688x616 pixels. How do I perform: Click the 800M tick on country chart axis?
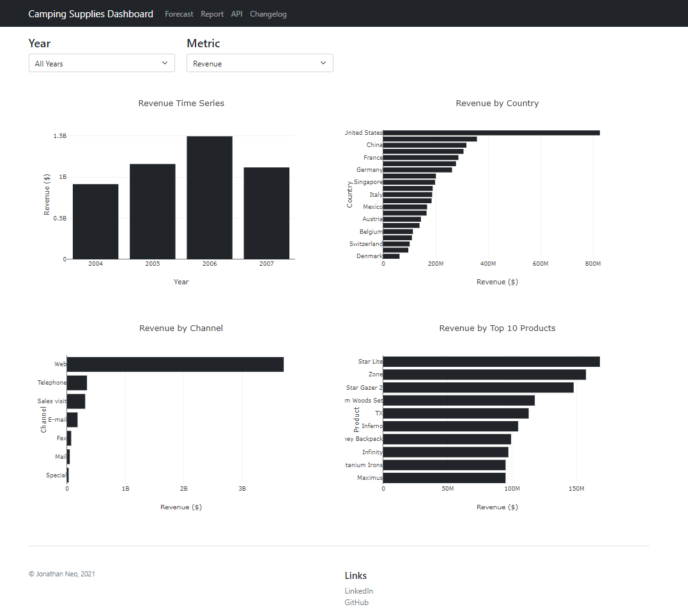click(x=593, y=263)
